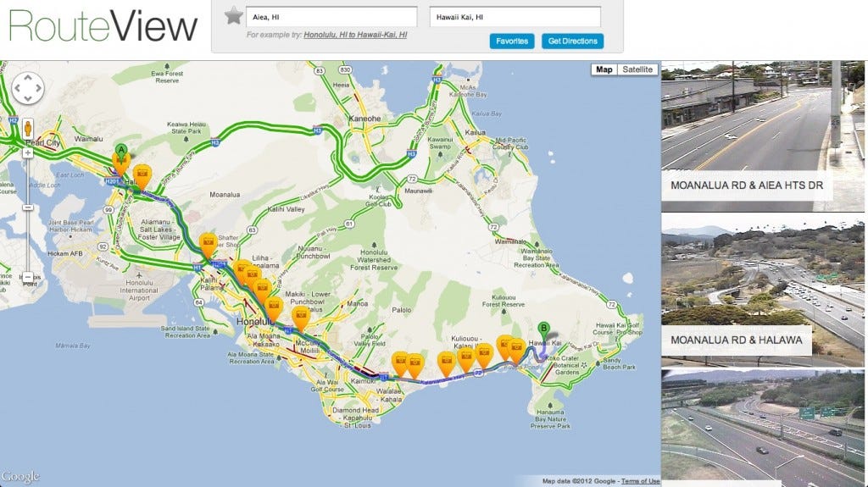Image resolution: width=868 pixels, height=487 pixels.
Task: Click the route 63 shield near Kalihi Valley
Action: 252,230
